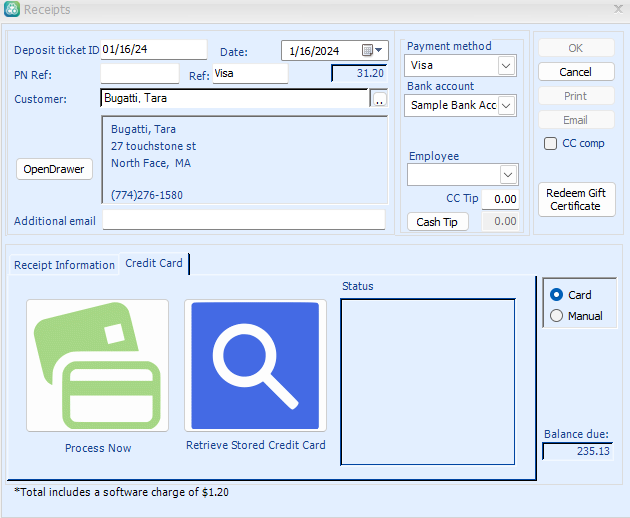
Task: Click the Retrieve Stored Credit Card magnifier icon
Action: pyautogui.click(x=255, y=365)
